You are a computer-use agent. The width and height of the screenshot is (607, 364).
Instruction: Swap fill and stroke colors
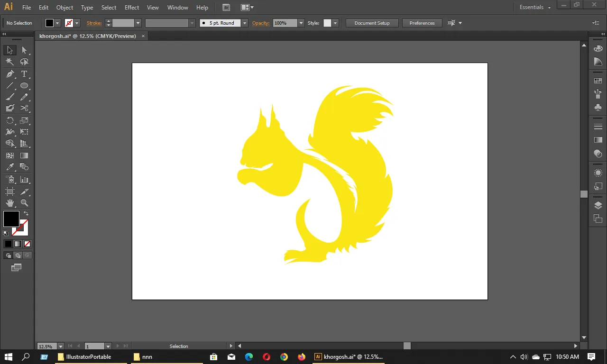[26, 214]
